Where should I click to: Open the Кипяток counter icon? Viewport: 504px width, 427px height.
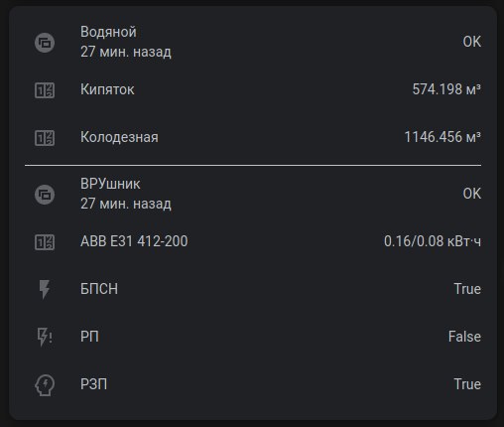click(45, 90)
